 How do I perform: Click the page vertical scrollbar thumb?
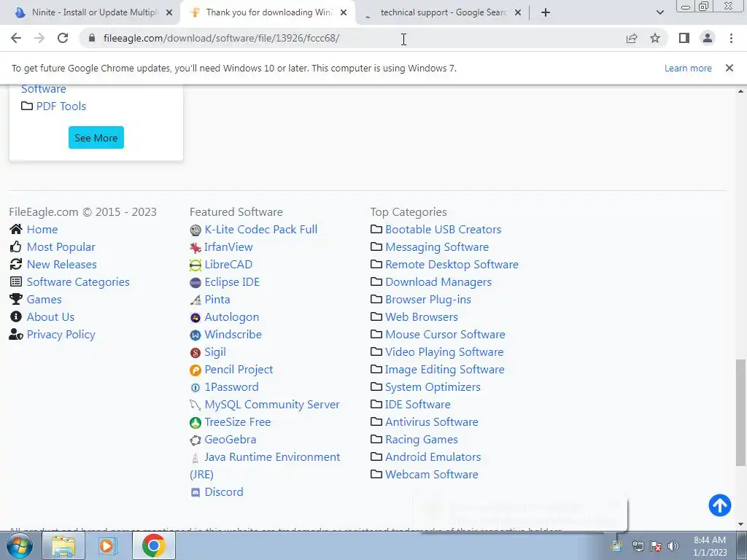coord(740,413)
